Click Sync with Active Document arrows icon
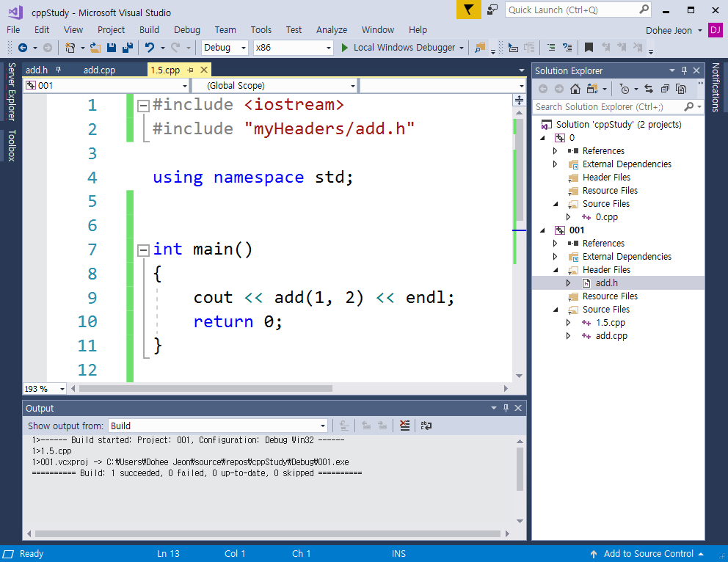This screenshot has height=562, width=728. tap(649, 89)
